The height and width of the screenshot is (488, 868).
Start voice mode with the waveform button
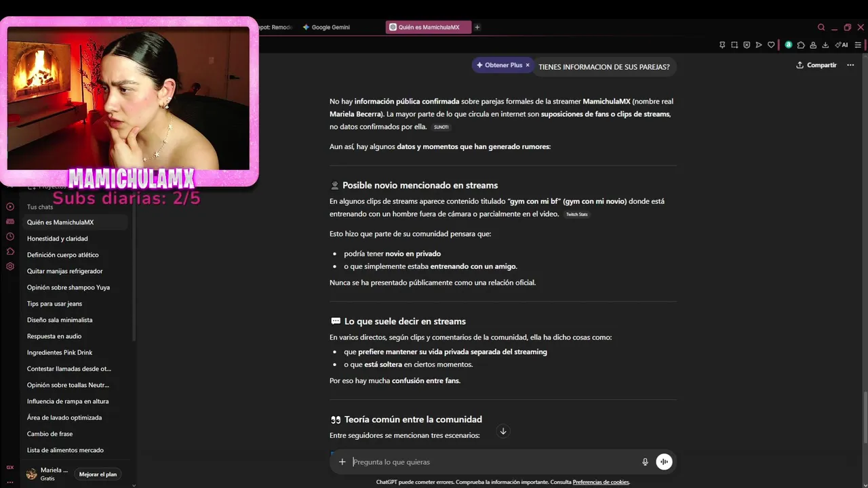(x=664, y=462)
